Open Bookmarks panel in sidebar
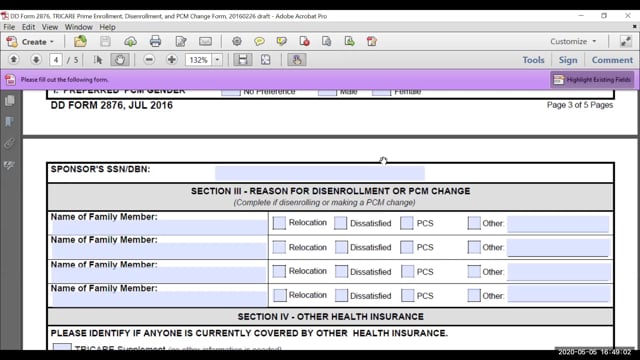The height and width of the screenshot is (360, 640). [10, 122]
